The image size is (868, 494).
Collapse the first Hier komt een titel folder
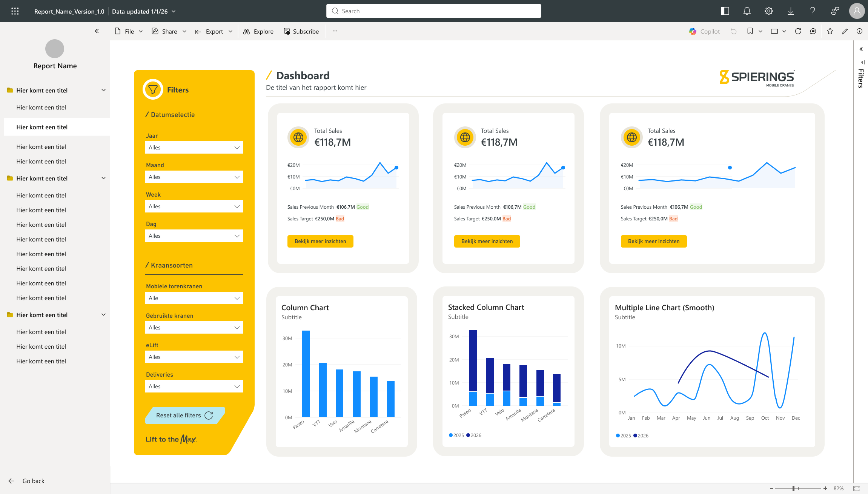[x=104, y=90]
